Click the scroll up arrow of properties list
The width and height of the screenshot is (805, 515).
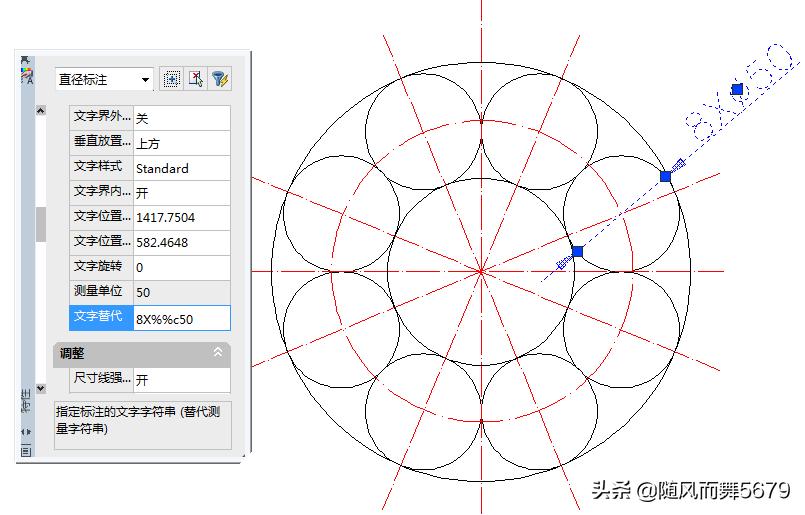(41, 110)
